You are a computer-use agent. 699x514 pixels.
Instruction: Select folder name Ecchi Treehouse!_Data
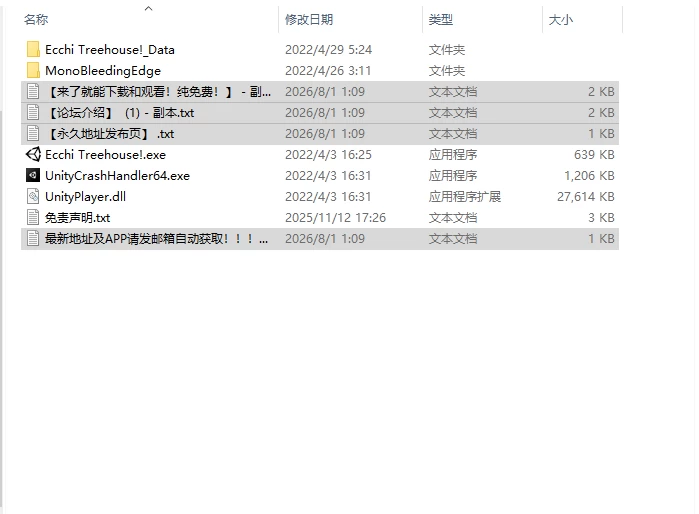tap(110, 49)
